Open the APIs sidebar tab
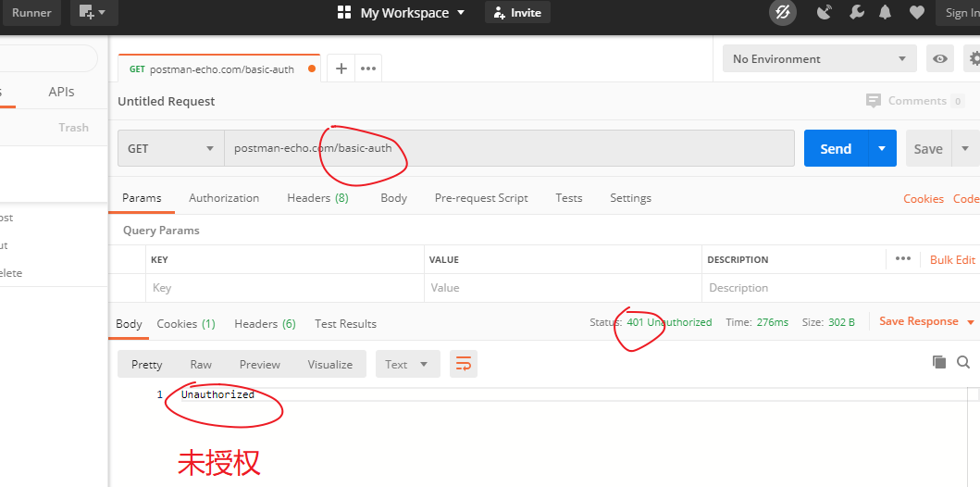The width and height of the screenshot is (980, 487). pyautogui.click(x=61, y=92)
